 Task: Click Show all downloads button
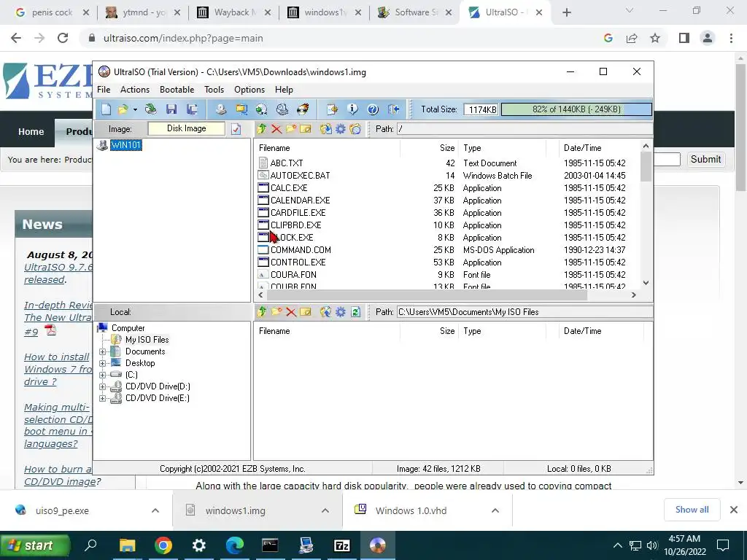692,510
